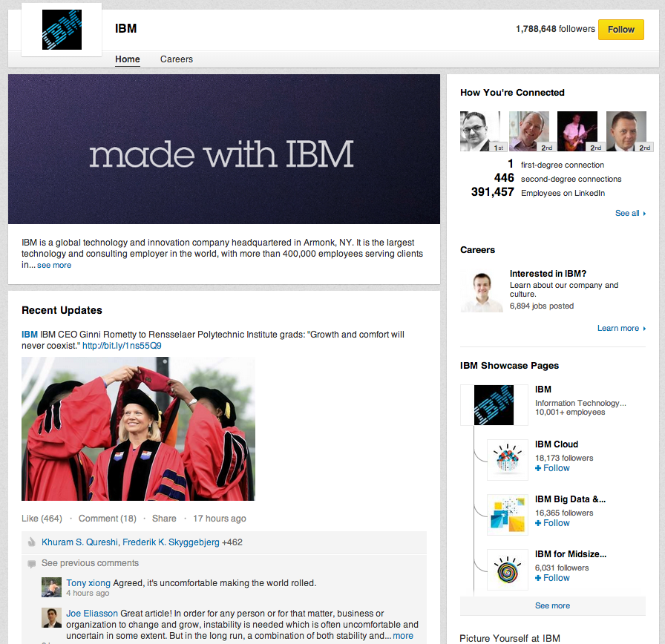Click 391,457 Employees on LinkedIn

(538, 192)
